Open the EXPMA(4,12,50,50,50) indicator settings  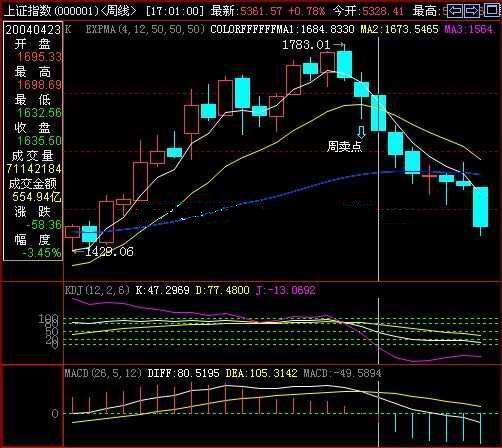(x=145, y=29)
